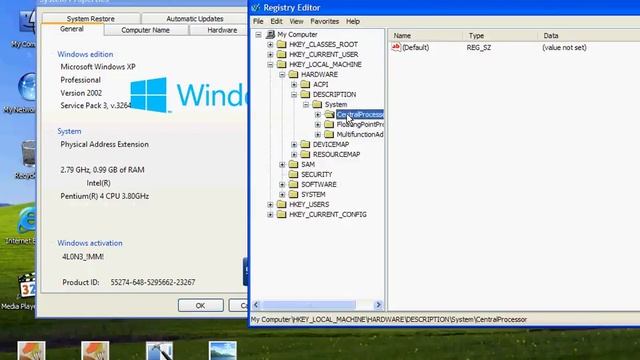Click the RESOURCEMAP folder icon

305,154
